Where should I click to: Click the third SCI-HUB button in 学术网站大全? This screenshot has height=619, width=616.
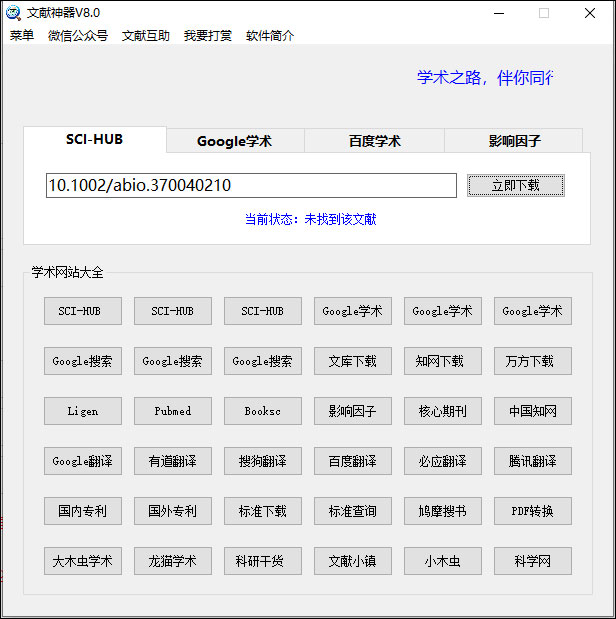pyautogui.click(x=263, y=311)
